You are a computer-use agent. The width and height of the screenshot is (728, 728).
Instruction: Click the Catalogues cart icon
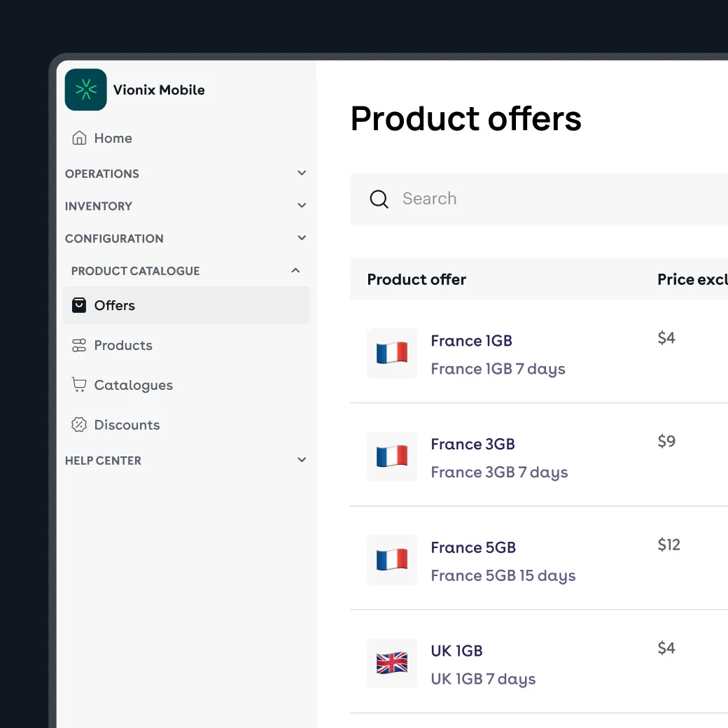tap(79, 385)
